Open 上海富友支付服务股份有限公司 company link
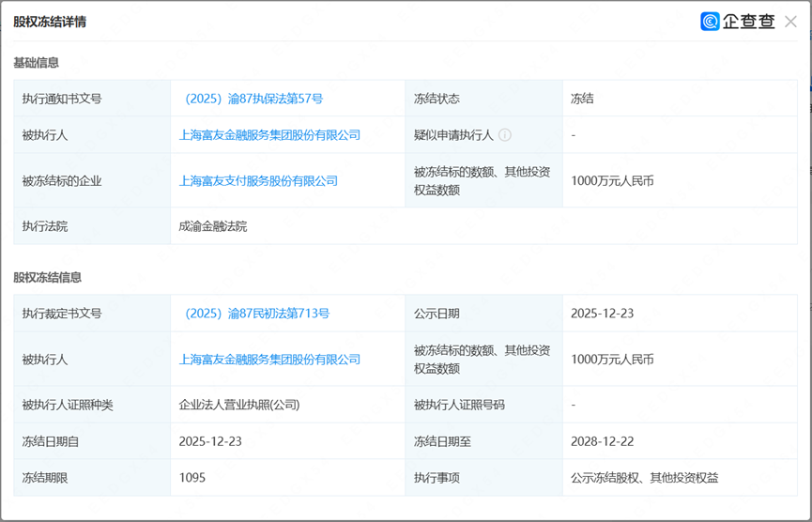 [x=258, y=180]
